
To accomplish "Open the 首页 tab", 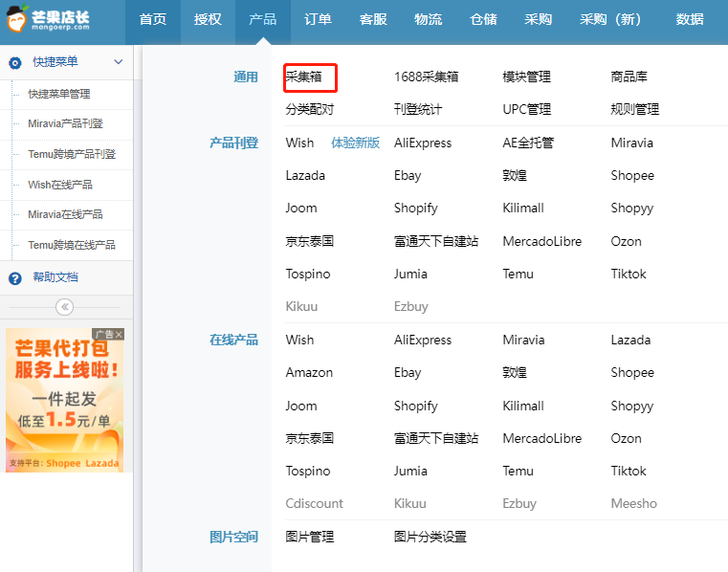I will (x=153, y=19).
